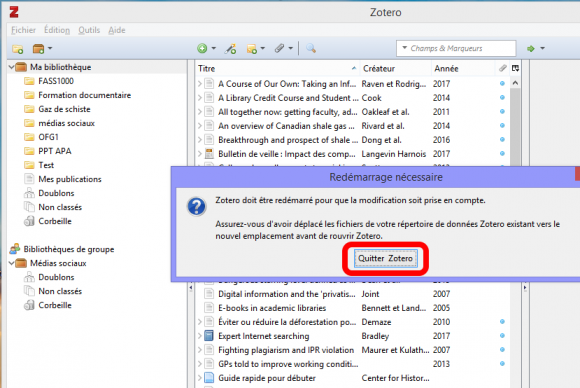Open Doublons under Ma bibliothèque

[x=56, y=193]
